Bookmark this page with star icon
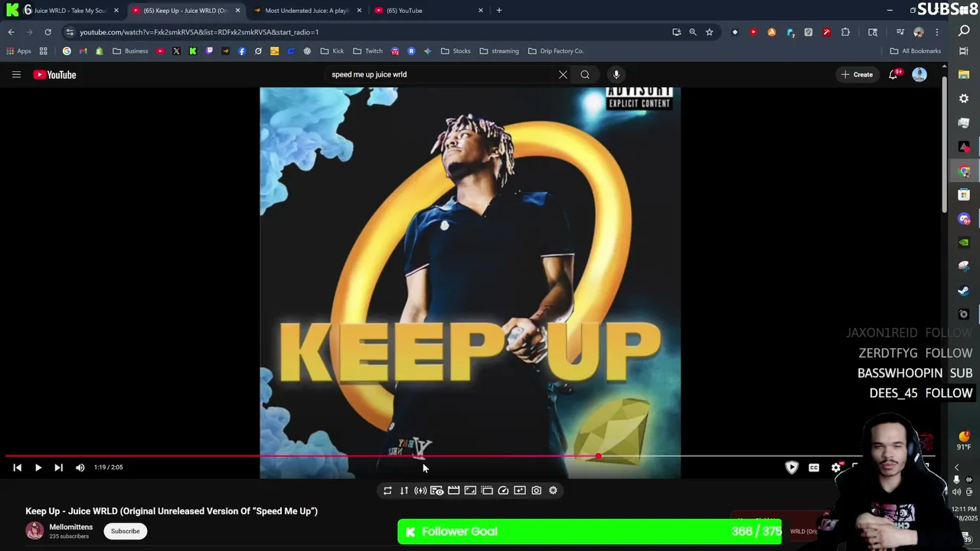The height and width of the screenshot is (551, 980). point(709,32)
